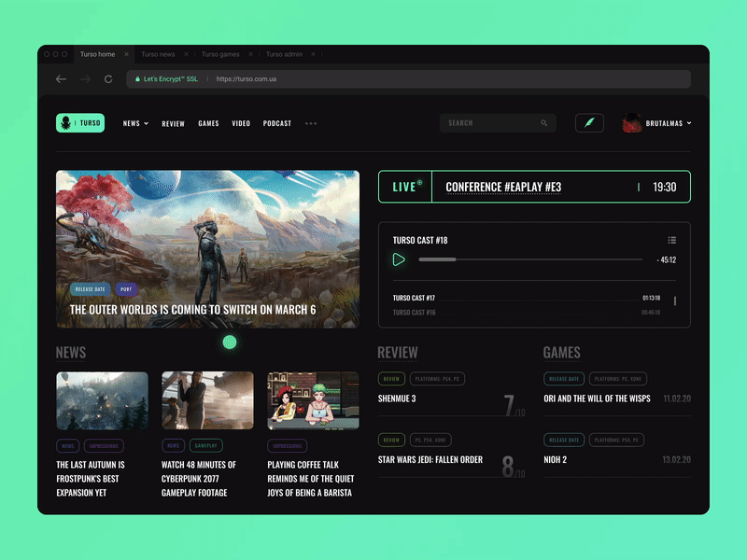Image resolution: width=747 pixels, height=560 pixels.
Task: Expand the IMPRESSIONS tag under Coffee Talk article
Action: click(x=286, y=445)
